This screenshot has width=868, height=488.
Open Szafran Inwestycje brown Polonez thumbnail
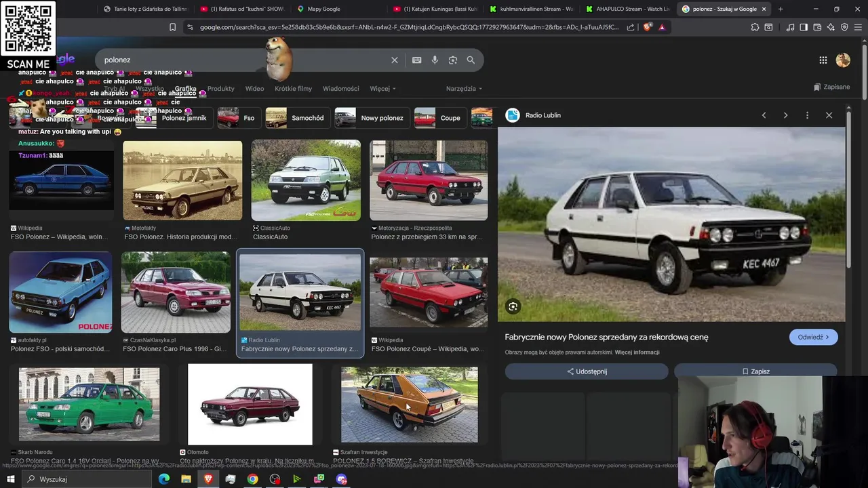409,404
